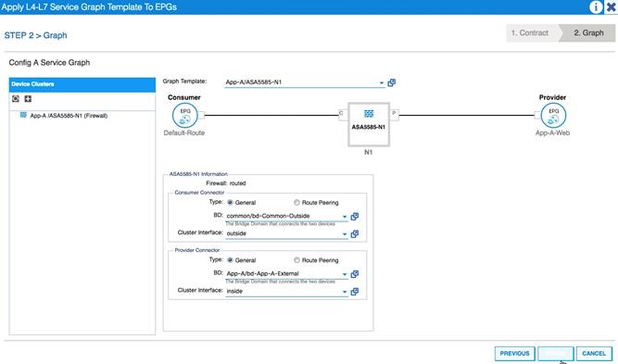
Task: Select General type for Consumer Connector
Action: coord(230,203)
